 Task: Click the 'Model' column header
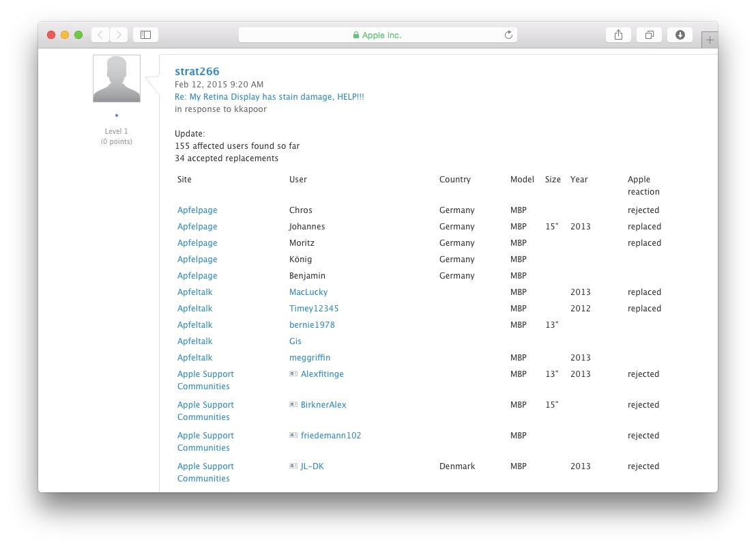pyautogui.click(x=522, y=180)
